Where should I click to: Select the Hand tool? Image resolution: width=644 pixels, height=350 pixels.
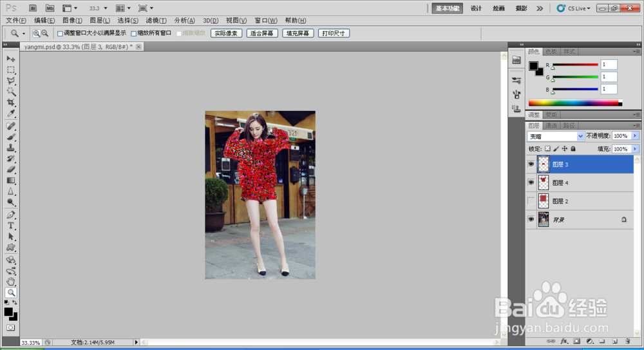tap(11, 282)
